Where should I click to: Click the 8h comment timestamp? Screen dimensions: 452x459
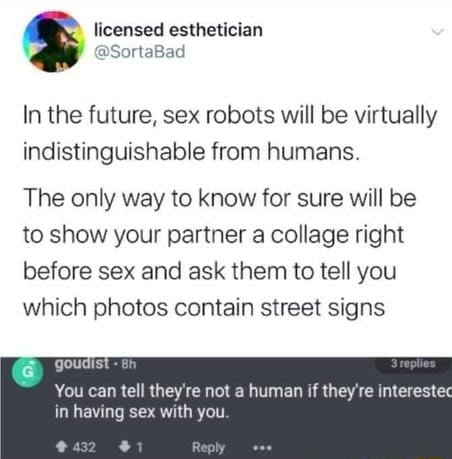[x=129, y=364]
